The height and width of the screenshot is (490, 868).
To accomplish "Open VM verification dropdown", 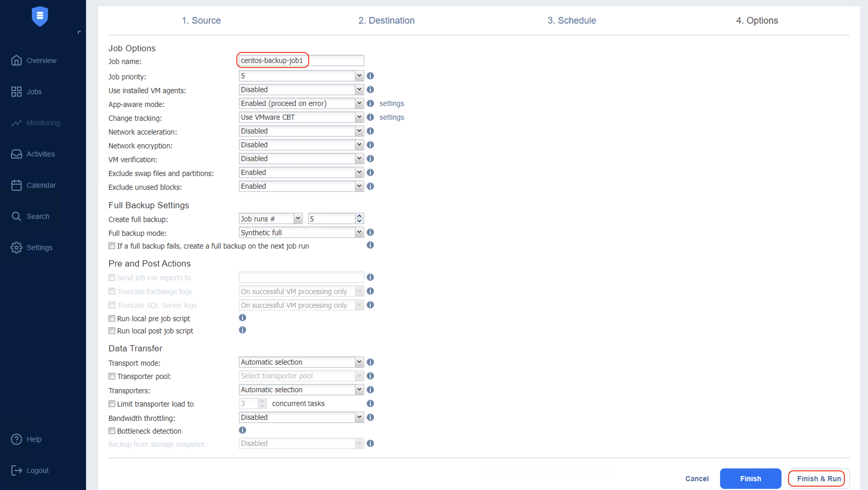I will 301,159.
